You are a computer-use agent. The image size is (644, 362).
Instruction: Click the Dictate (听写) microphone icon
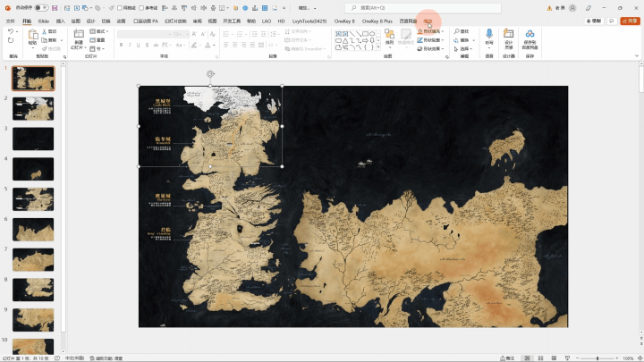point(489,34)
